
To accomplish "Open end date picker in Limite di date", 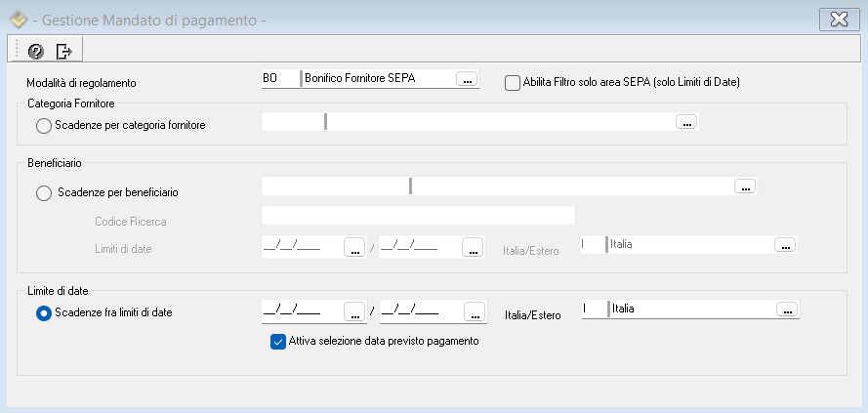I will (474, 311).
